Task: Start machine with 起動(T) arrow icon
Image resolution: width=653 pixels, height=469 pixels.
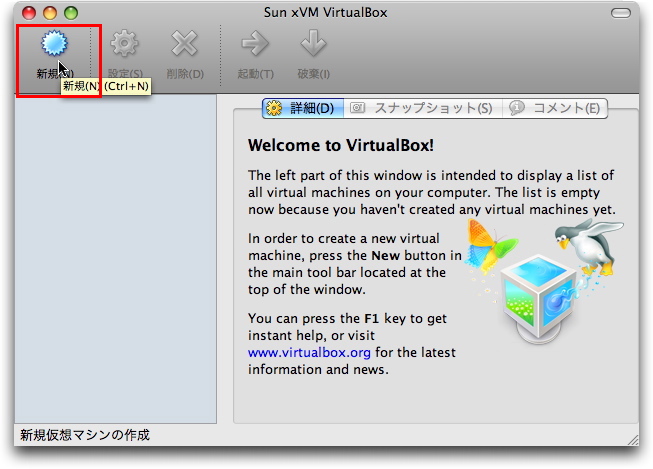Action: coord(255,43)
